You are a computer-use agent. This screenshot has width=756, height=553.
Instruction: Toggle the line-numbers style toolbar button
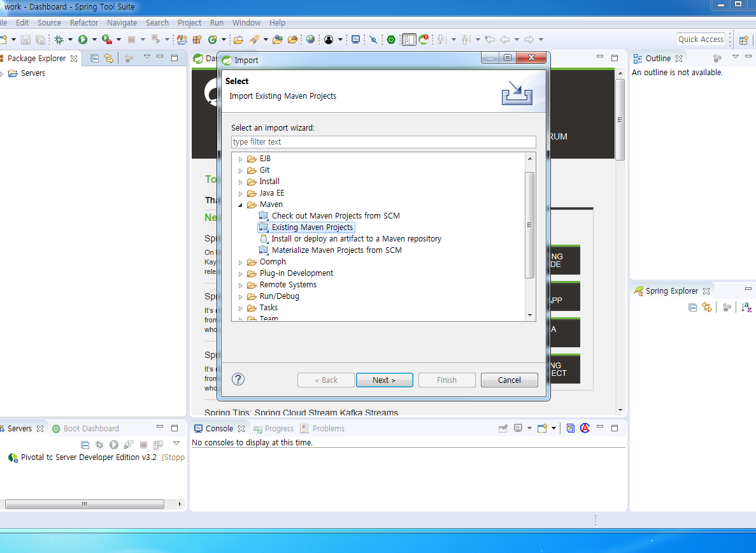[409, 39]
